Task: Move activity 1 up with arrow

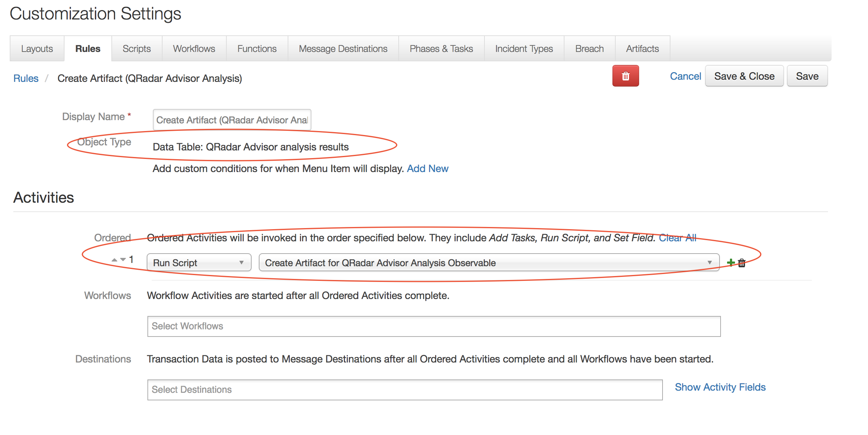Action: tap(114, 260)
